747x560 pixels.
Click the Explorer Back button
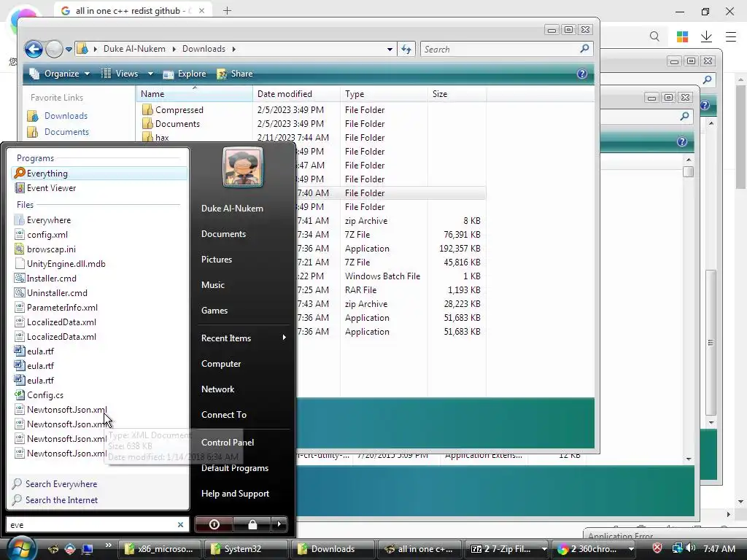pos(34,49)
